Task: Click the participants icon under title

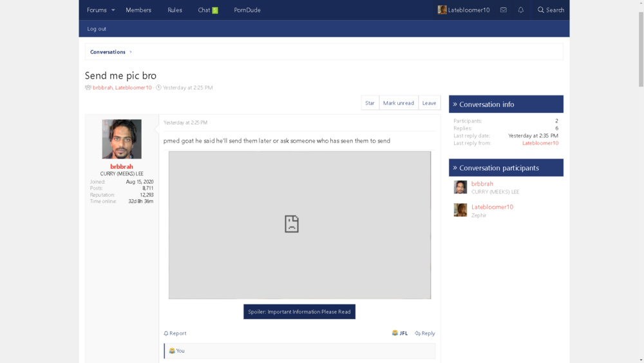Action: click(88, 88)
